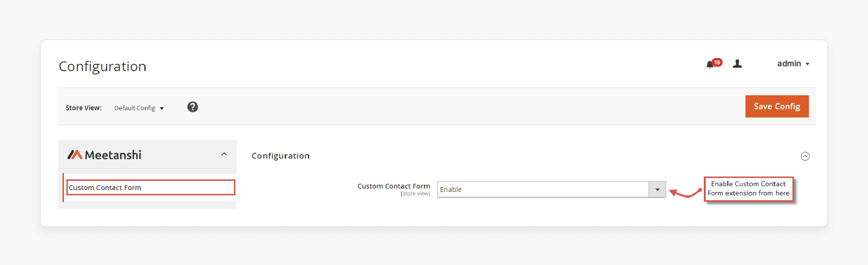Collapse the Configuration section circle arrow
The image size is (868, 265).
(805, 156)
